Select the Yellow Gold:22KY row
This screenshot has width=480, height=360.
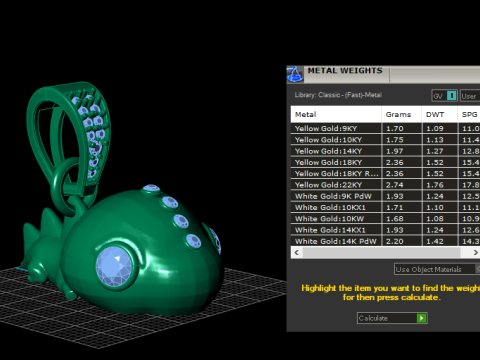[385, 185]
